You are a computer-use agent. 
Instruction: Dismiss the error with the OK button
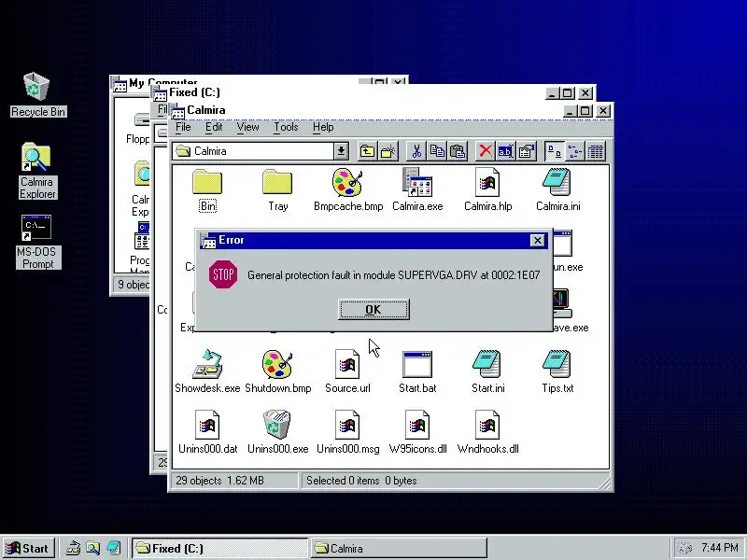click(x=373, y=310)
